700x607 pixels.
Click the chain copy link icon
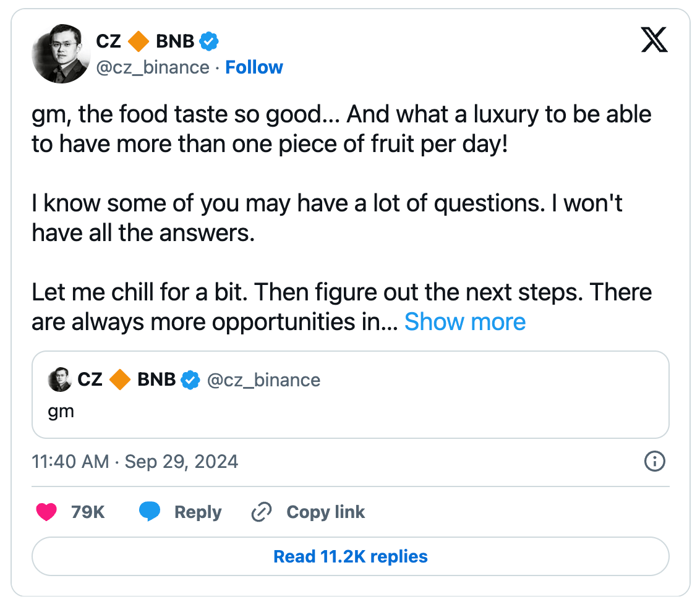click(x=262, y=512)
